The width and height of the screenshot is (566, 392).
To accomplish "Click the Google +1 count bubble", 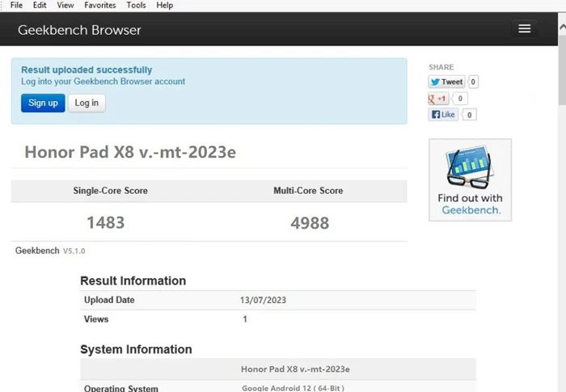I will 460,99.
